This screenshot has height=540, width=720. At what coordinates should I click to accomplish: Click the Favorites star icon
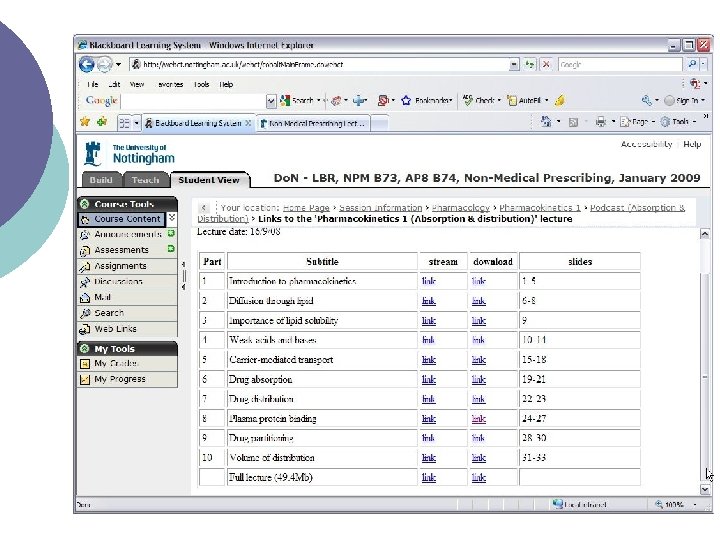tap(85, 122)
